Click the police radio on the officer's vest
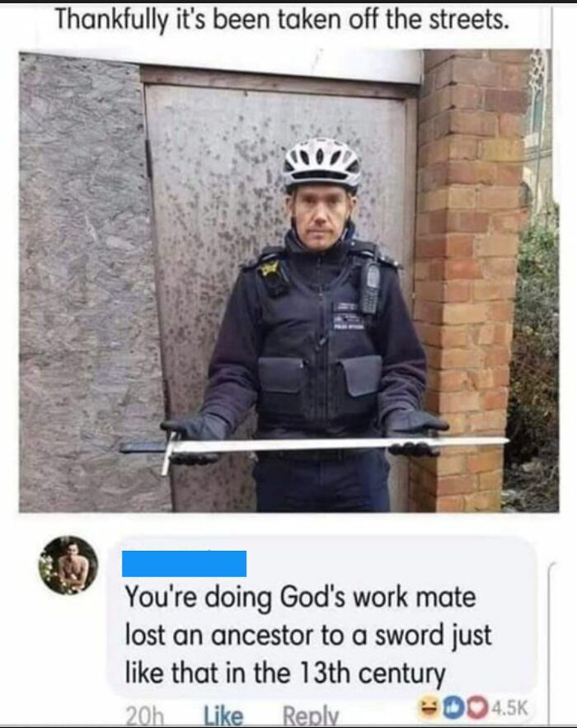Screen dimensions: 577x728 [371, 287]
